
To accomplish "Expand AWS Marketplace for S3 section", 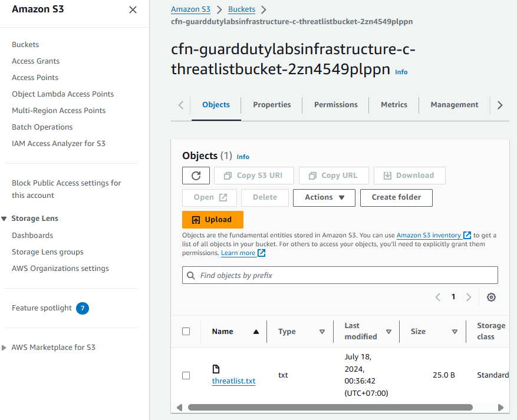I will point(4,348).
